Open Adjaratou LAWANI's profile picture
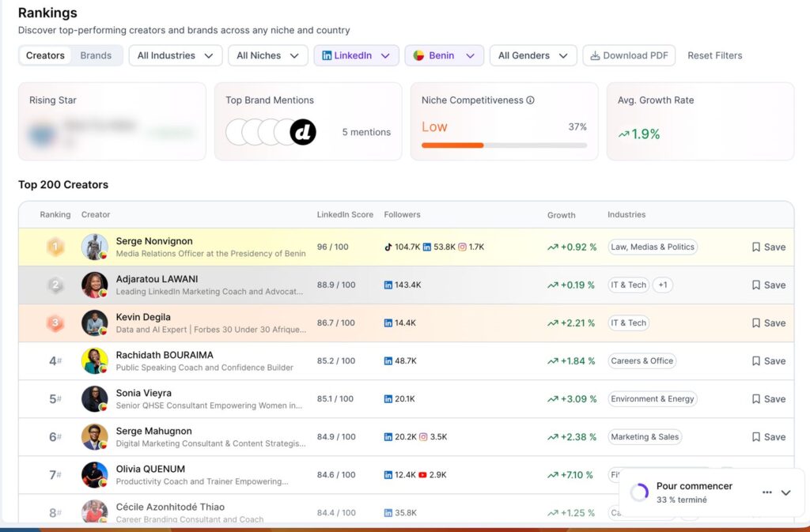This screenshot has height=532, width=810. (95, 285)
